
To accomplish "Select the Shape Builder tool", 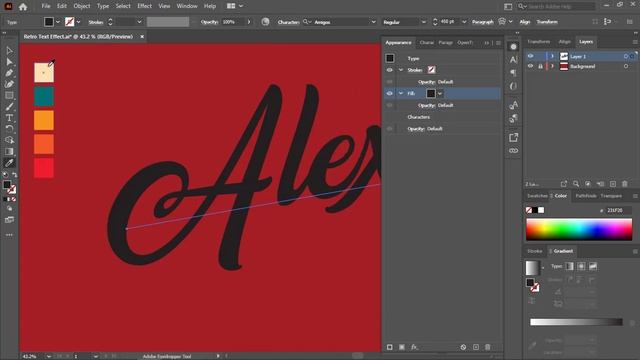I will pyautogui.click(x=9, y=140).
